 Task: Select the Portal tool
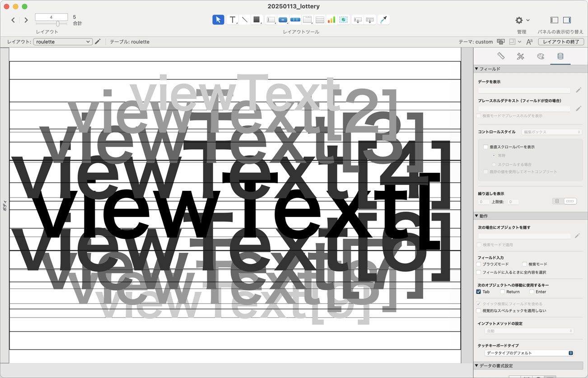tap(320, 19)
